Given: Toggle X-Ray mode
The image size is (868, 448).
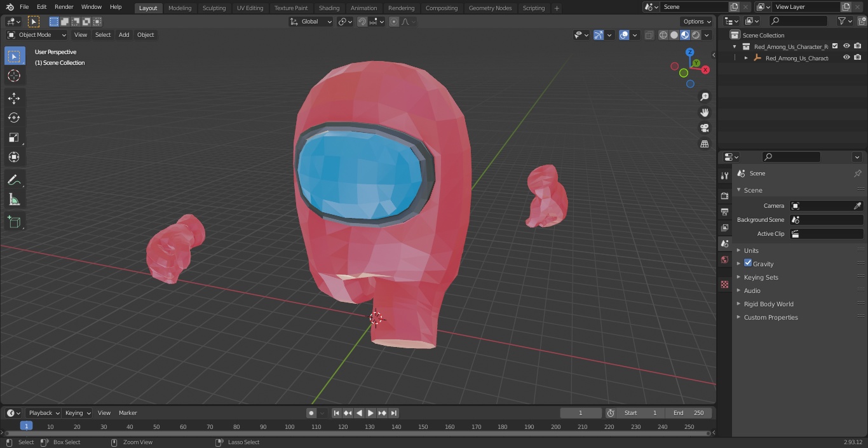Looking at the screenshot, I should [x=649, y=35].
